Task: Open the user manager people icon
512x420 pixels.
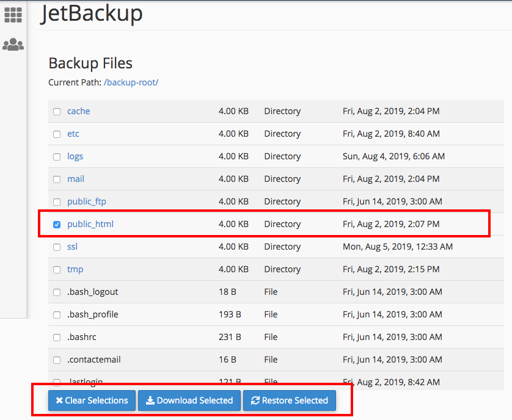Action: [13, 44]
